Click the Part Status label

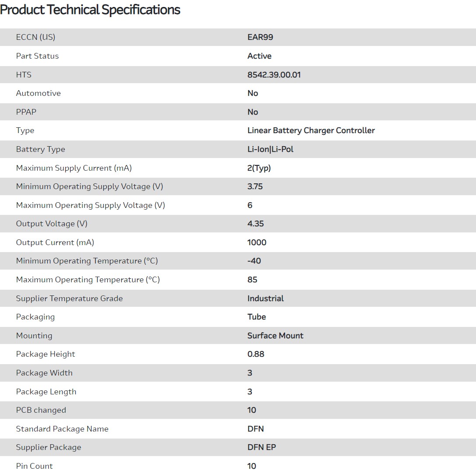click(x=37, y=56)
